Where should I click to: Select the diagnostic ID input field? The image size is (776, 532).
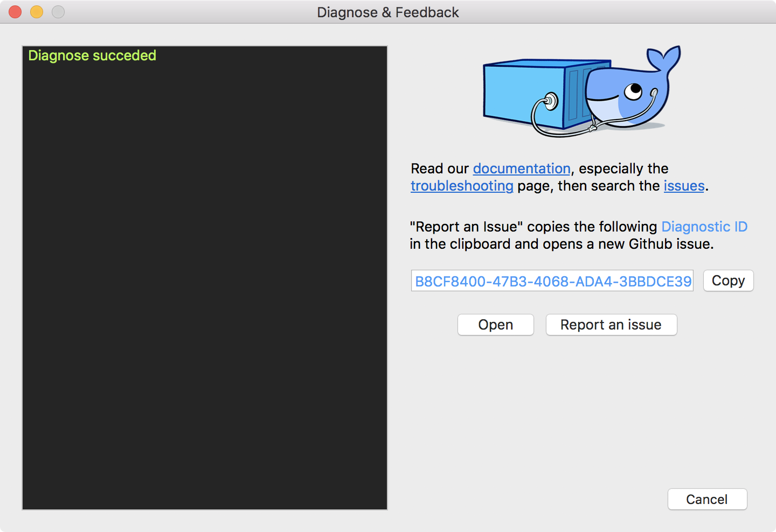point(552,281)
